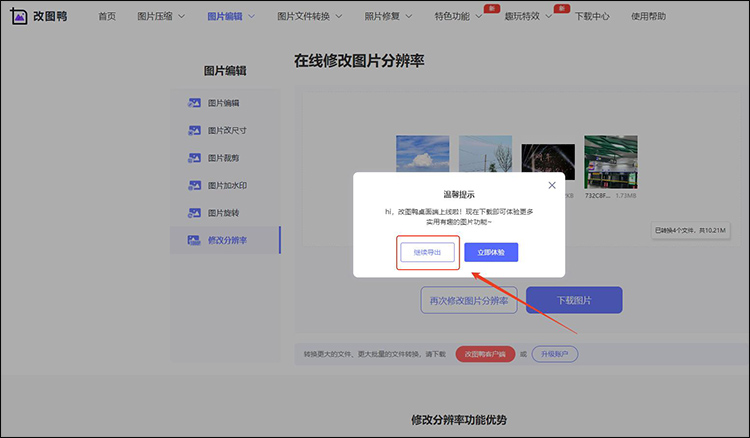Click the 立即体验 button

(x=491, y=252)
